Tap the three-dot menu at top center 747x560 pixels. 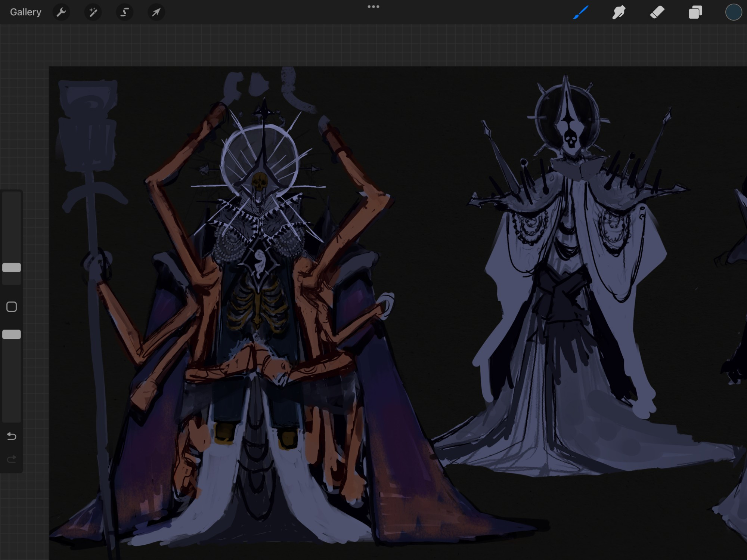tap(373, 7)
